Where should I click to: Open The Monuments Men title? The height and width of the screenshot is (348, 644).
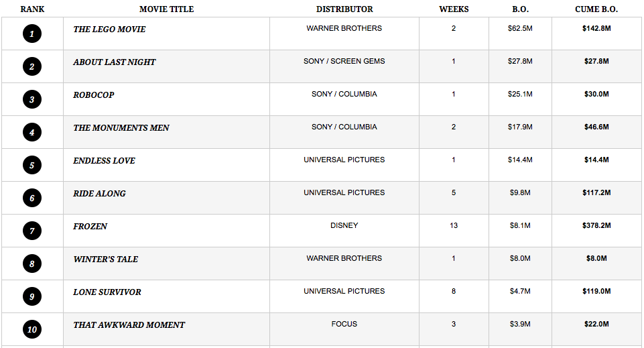pyautogui.click(x=121, y=128)
